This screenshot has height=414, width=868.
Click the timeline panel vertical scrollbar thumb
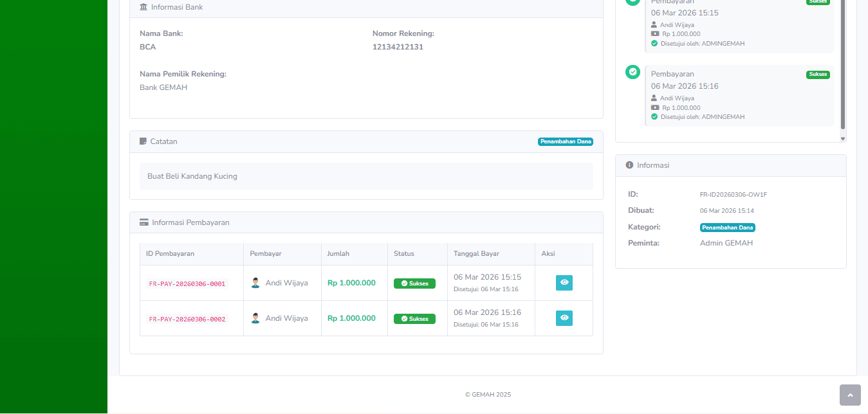843,64
